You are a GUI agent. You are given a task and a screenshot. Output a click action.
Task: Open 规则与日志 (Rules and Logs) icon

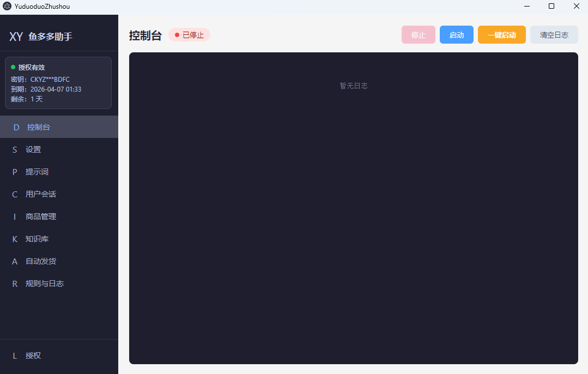tap(15, 283)
